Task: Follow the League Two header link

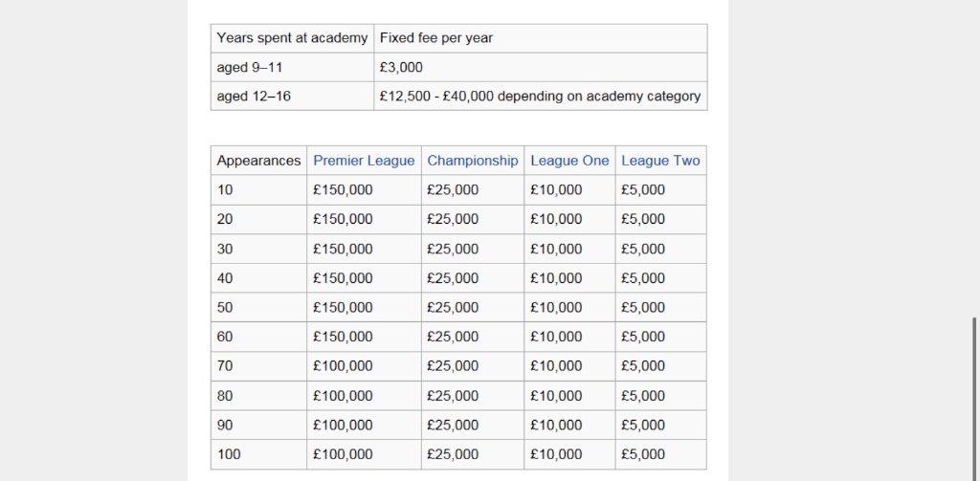Action: point(660,161)
